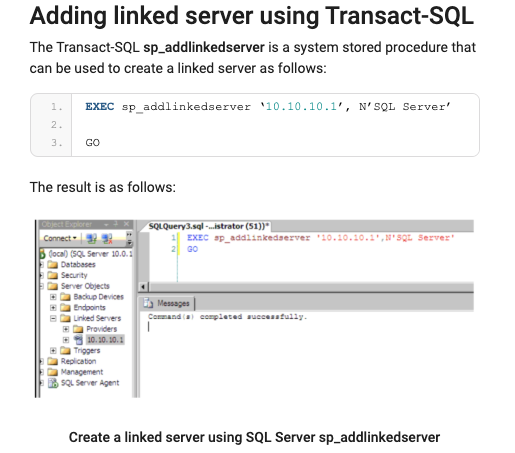
Task: Click the image caption about sp_addlinkedserver
Action: pyautogui.click(x=254, y=437)
